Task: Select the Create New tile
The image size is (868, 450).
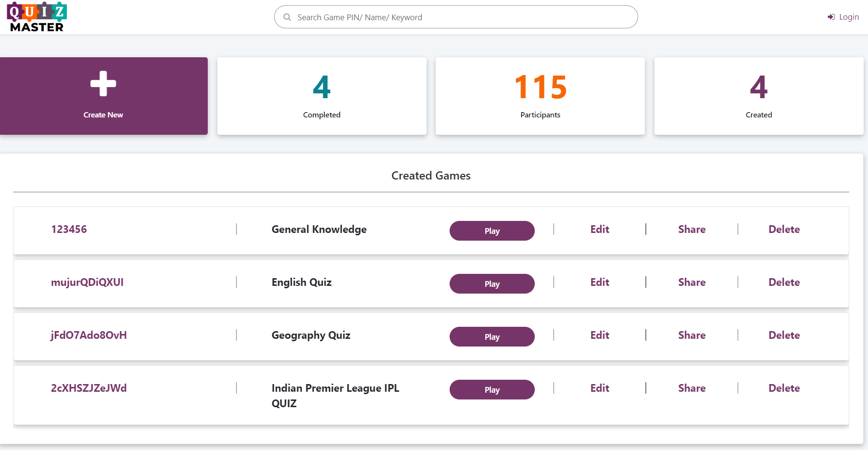Action: pos(103,96)
